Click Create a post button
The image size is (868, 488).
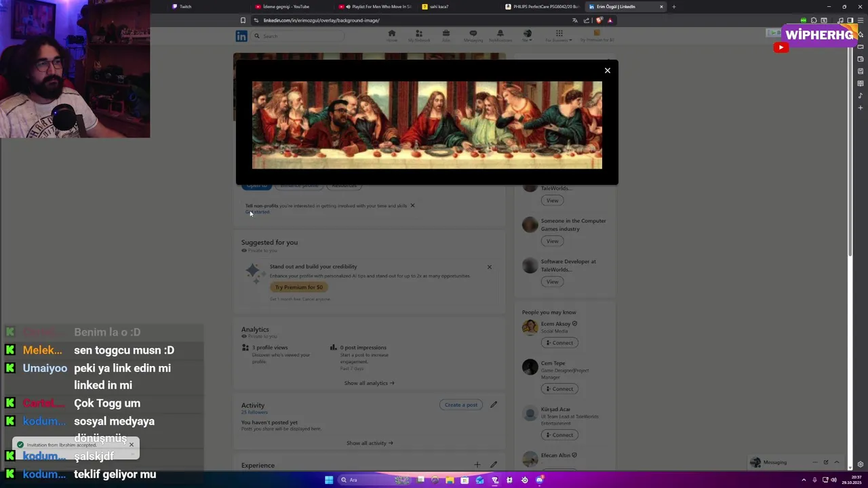(461, 405)
